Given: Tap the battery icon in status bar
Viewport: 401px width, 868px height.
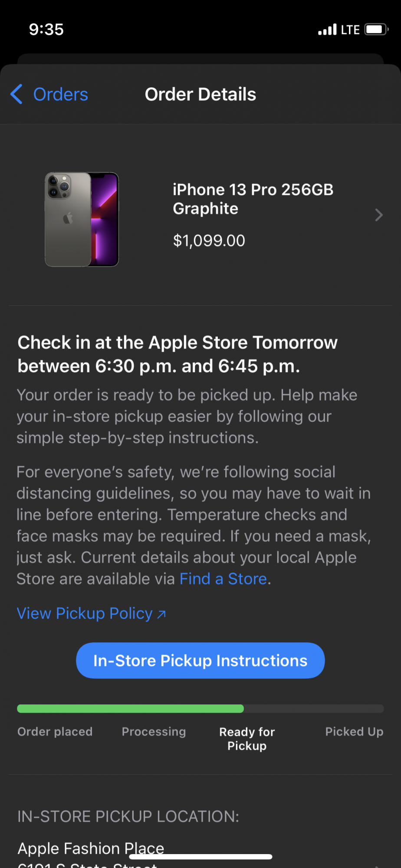Looking at the screenshot, I should coord(376,30).
